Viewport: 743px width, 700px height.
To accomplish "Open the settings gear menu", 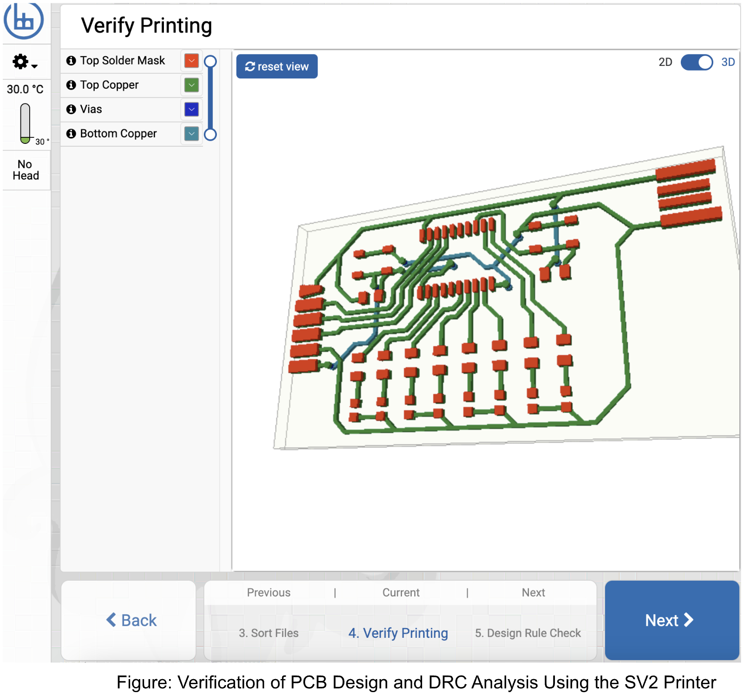I will [x=24, y=62].
